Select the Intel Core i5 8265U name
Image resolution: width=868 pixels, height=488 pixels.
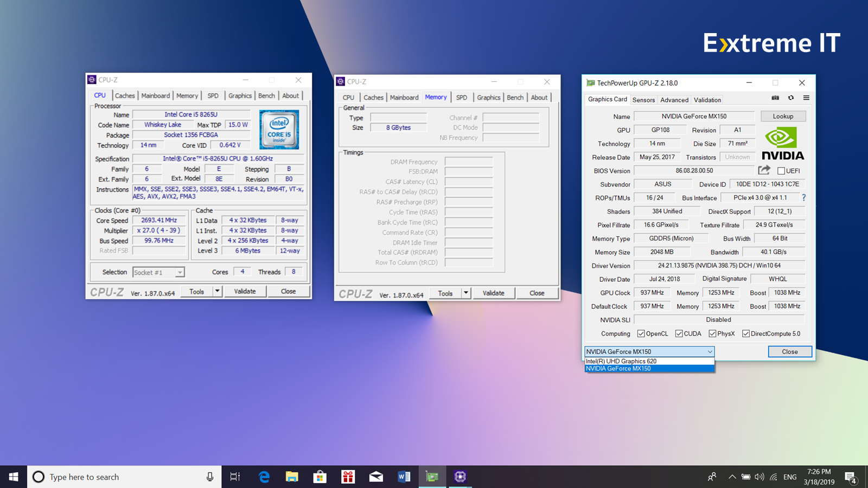point(191,114)
